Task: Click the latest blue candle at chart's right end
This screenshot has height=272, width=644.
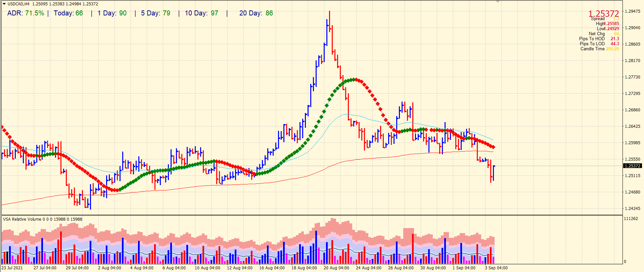Action: click(x=494, y=173)
